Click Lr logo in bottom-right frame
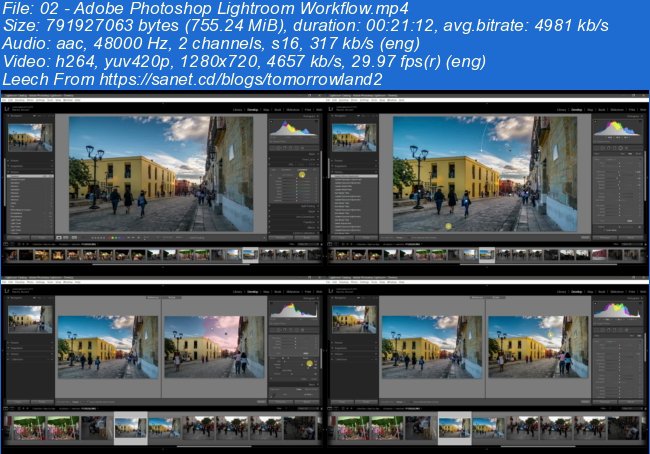650x454 pixels. point(331,291)
